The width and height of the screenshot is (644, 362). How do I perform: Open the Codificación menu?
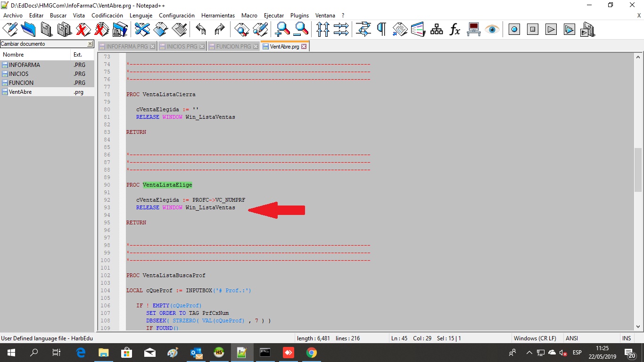107,16
